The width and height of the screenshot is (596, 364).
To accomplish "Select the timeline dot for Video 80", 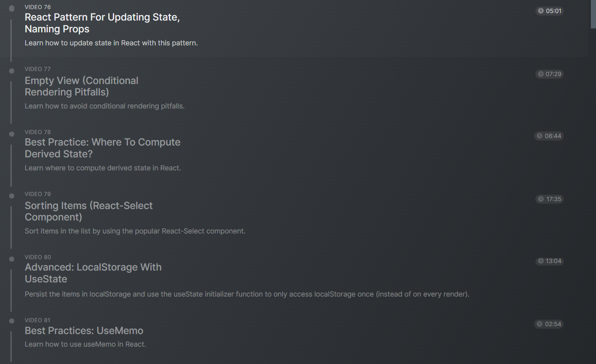I will pos(11,259).
